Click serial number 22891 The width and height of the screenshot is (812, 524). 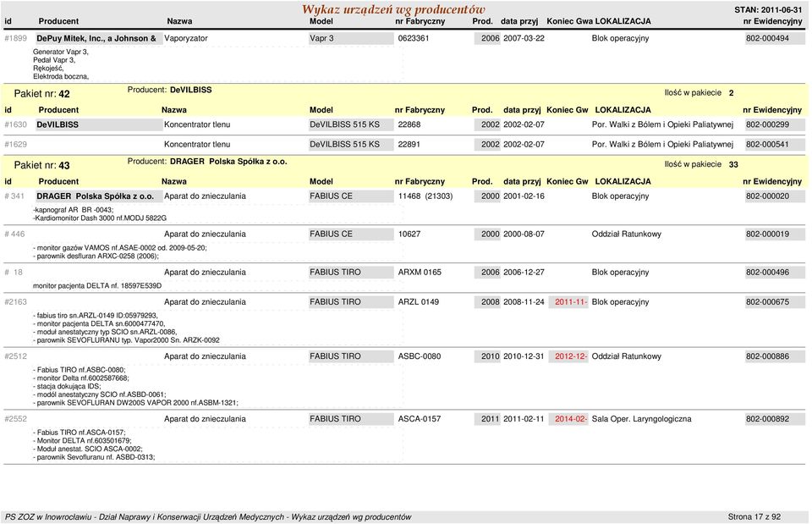click(409, 145)
